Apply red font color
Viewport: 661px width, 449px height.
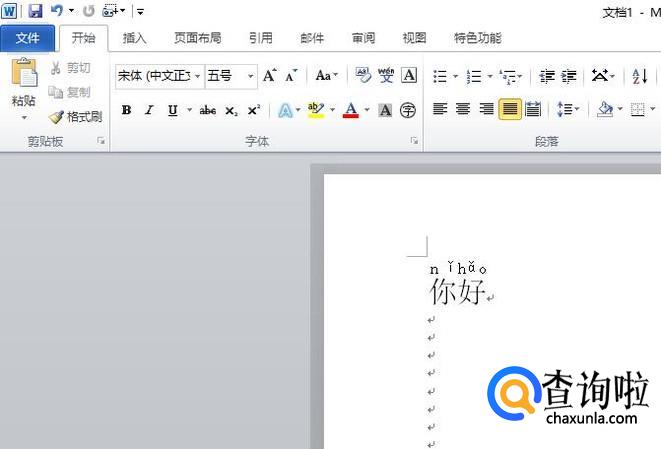(x=351, y=110)
